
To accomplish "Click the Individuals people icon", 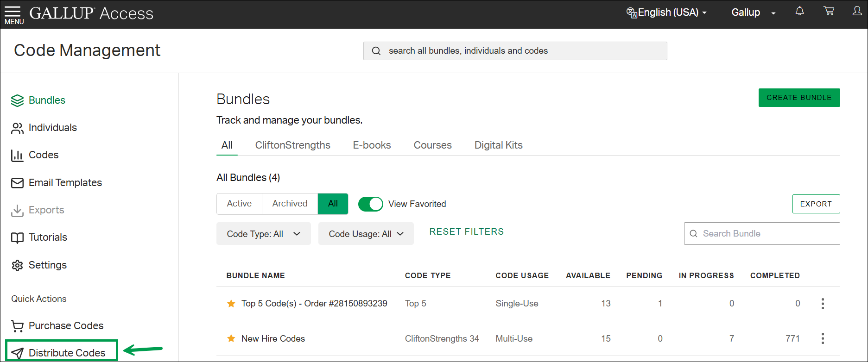I will click(x=17, y=128).
